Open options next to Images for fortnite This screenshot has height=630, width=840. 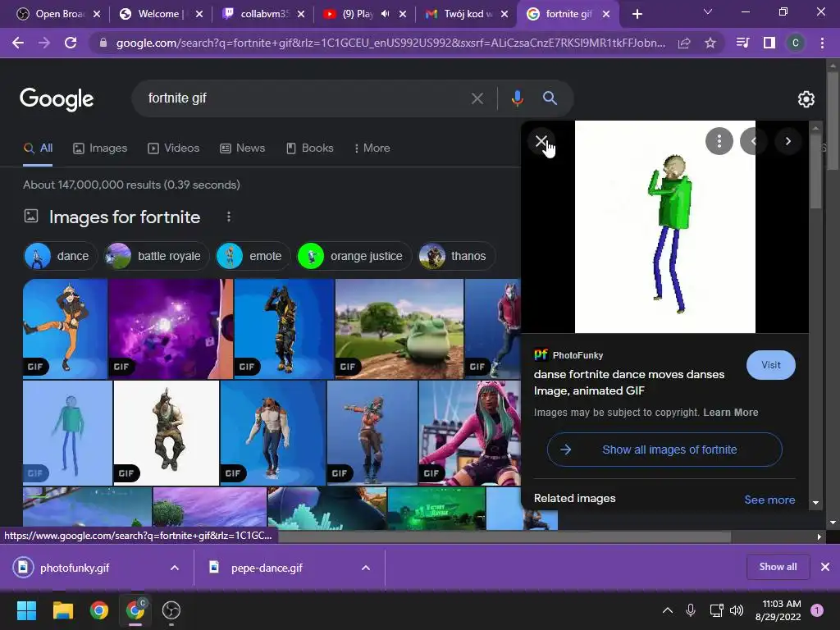tap(229, 217)
